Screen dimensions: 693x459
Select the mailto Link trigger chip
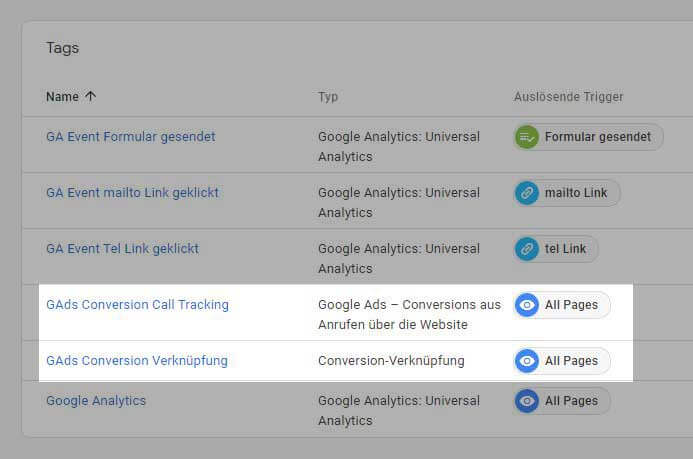click(x=567, y=193)
